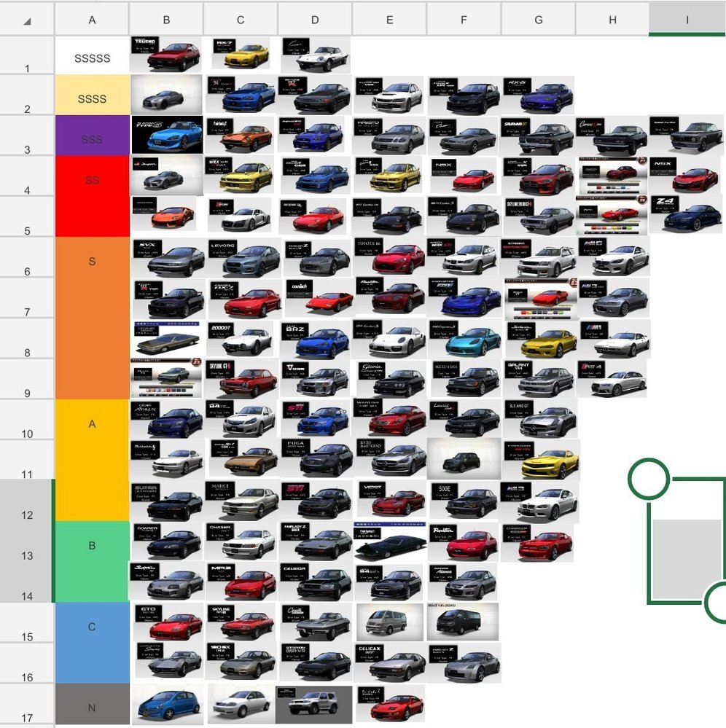Select the black van image in row 15

pyautogui.click(x=463, y=622)
